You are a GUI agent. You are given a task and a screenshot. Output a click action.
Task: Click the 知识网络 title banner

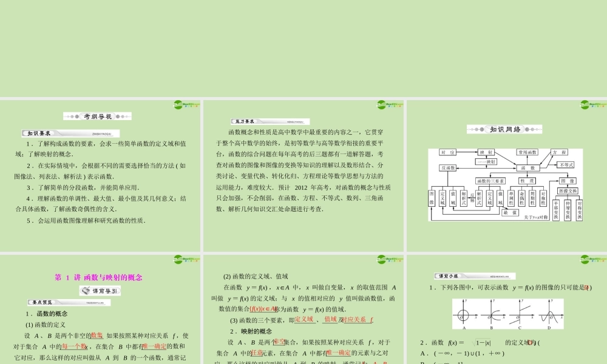point(504,129)
